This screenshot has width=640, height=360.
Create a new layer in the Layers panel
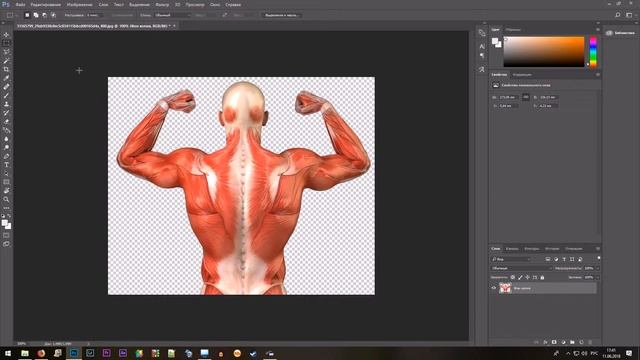(581, 342)
